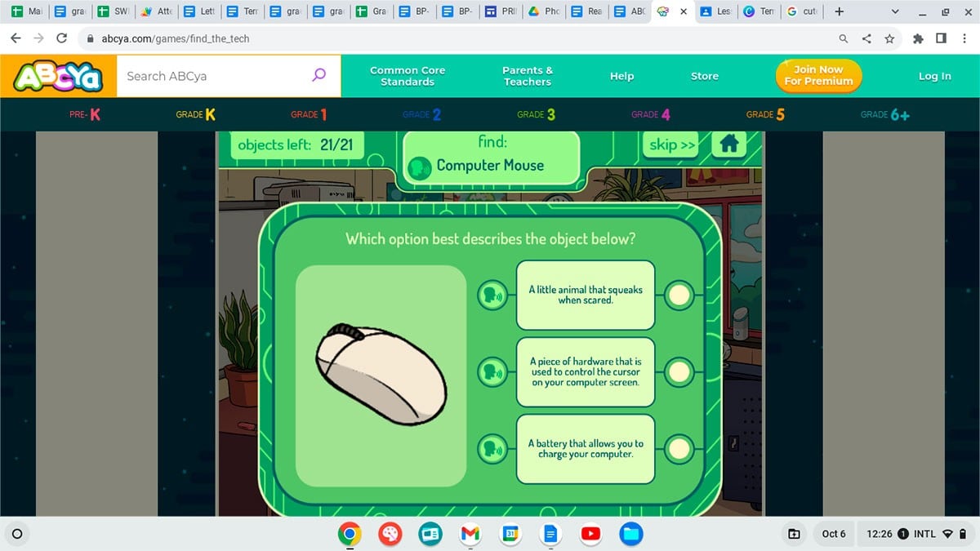
Task: Open Gmail from the shelf
Action: [470, 534]
